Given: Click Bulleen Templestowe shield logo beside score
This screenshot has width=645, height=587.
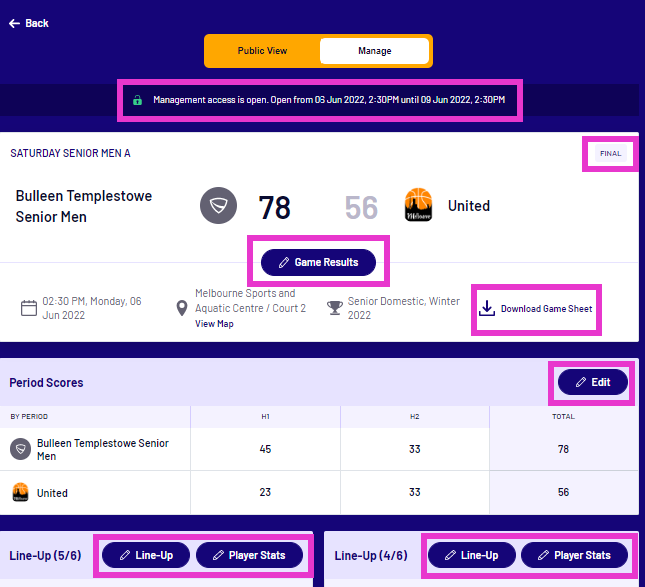Looking at the screenshot, I should [217, 207].
